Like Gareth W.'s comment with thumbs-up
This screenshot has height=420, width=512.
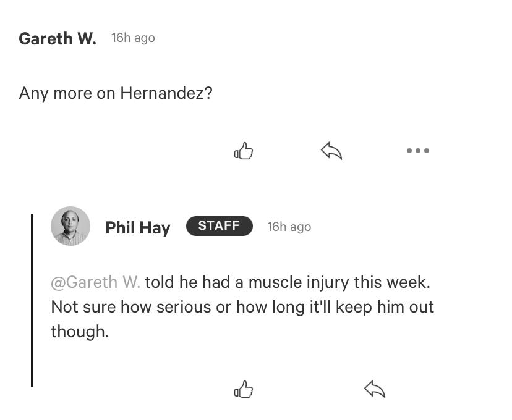(x=244, y=151)
